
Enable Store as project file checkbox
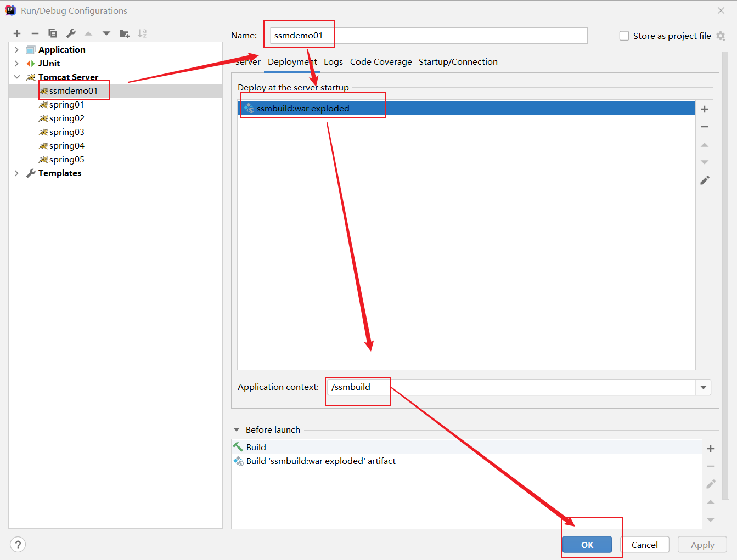(624, 36)
